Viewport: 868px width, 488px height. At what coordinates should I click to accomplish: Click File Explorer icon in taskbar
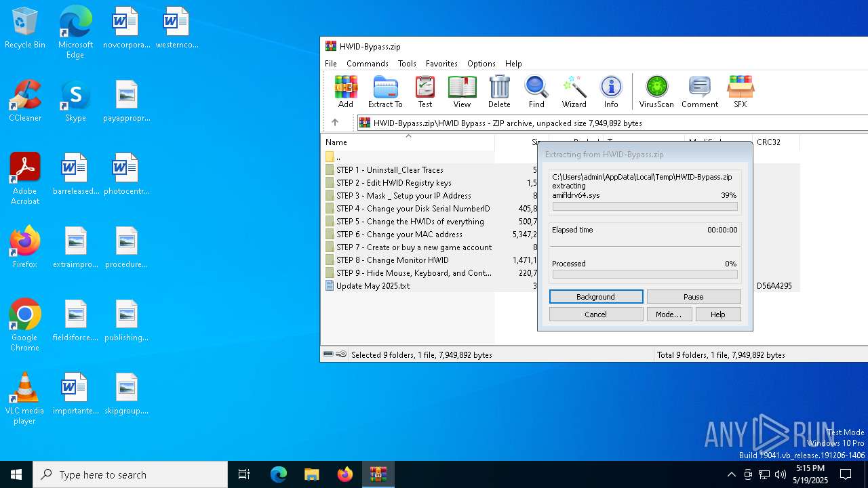click(x=312, y=474)
